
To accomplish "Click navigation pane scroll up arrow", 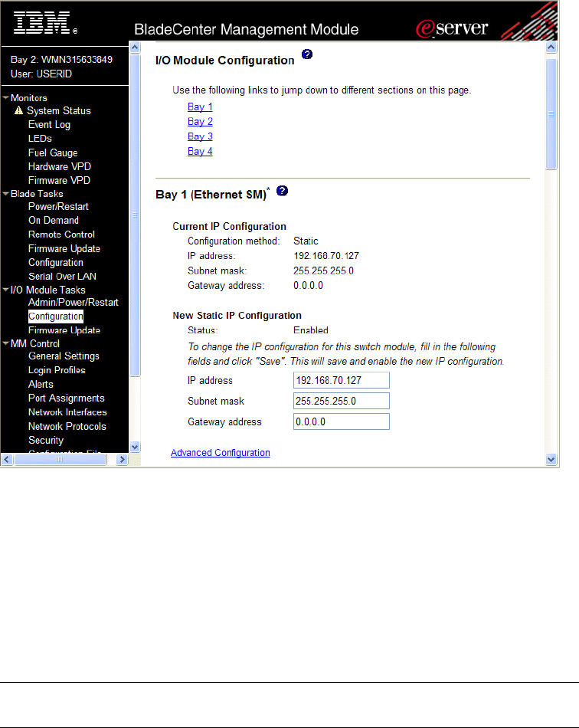I will 135,48.
